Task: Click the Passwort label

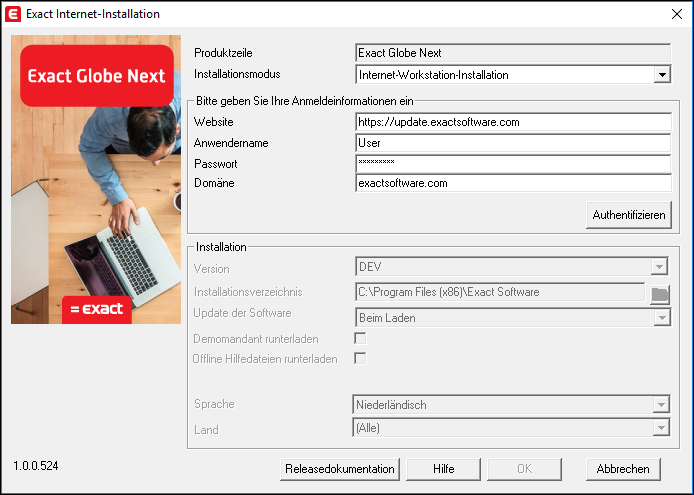Action: click(216, 164)
